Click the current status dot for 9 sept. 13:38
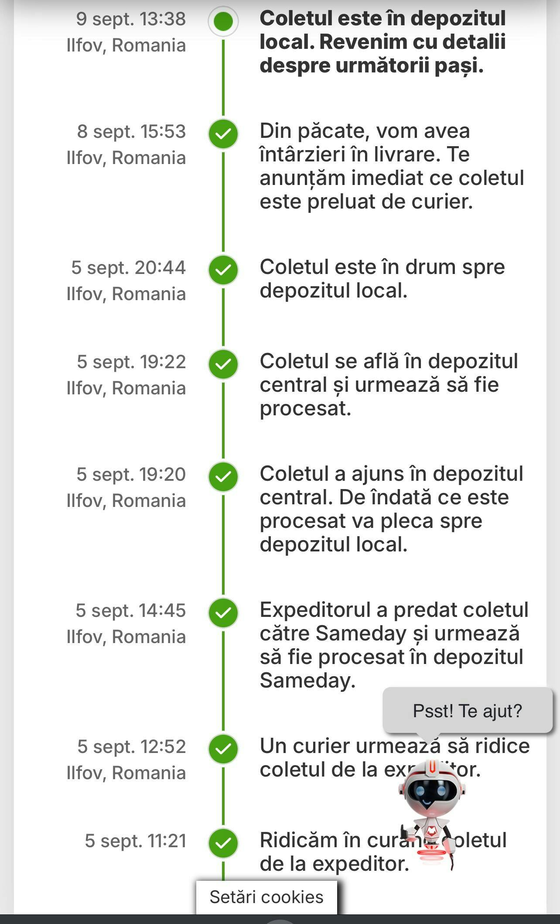This screenshot has height=924, width=560. [x=223, y=21]
